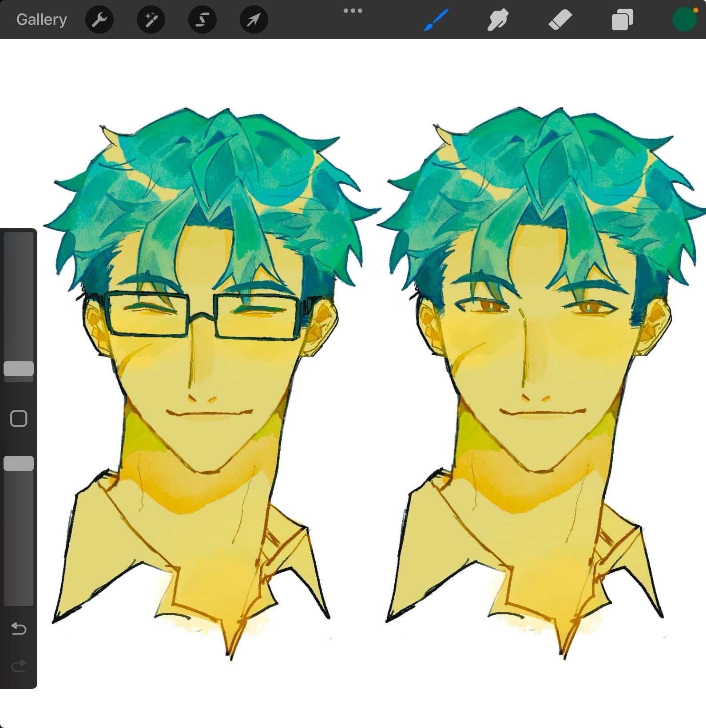Click the glasses on the left portrait
Screen dimensions: 706x728
pos(202,315)
